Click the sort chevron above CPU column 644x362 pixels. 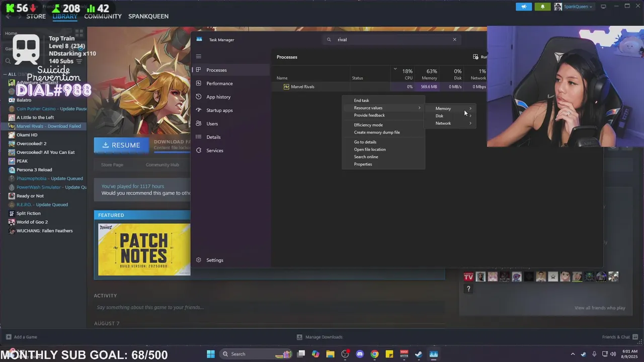pyautogui.click(x=395, y=69)
